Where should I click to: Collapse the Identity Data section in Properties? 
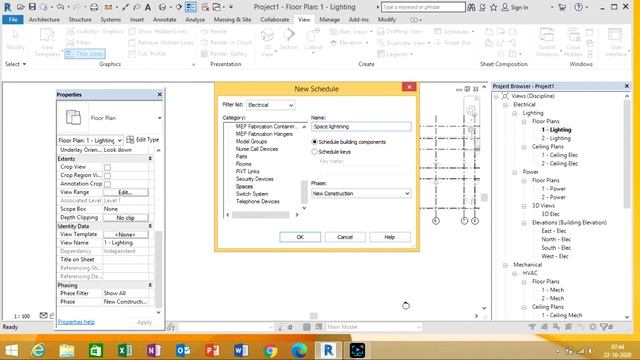[150, 226]
